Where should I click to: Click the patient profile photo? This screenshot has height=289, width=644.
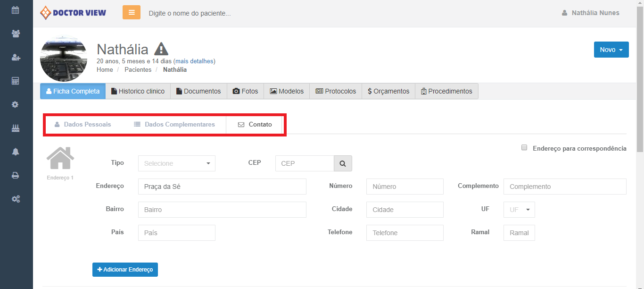point(64,59)
